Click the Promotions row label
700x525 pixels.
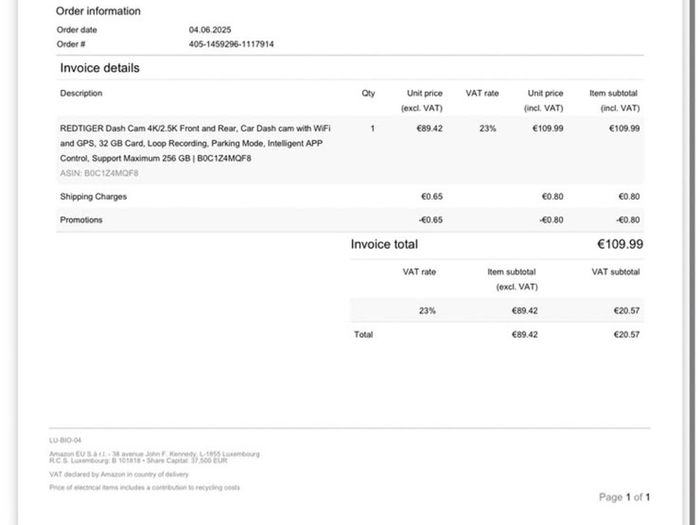point(81,220)
